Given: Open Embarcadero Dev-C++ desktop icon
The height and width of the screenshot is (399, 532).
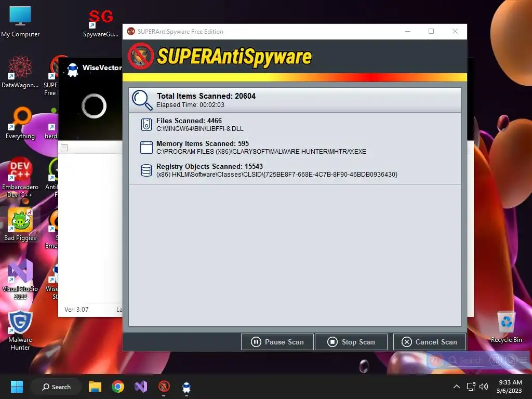Looking at the screenshot, I should click(x=20, y=178).
